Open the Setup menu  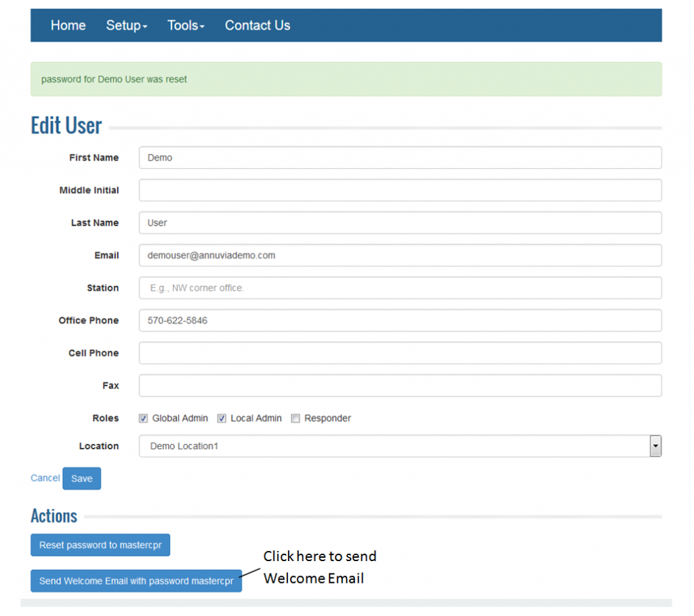coord(126,25)
